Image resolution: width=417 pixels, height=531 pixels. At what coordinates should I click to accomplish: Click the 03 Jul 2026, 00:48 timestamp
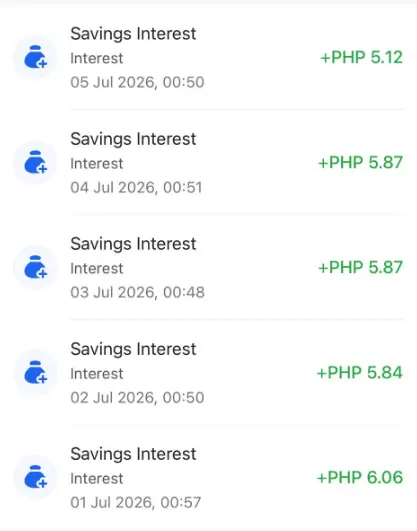pos(137,293)
